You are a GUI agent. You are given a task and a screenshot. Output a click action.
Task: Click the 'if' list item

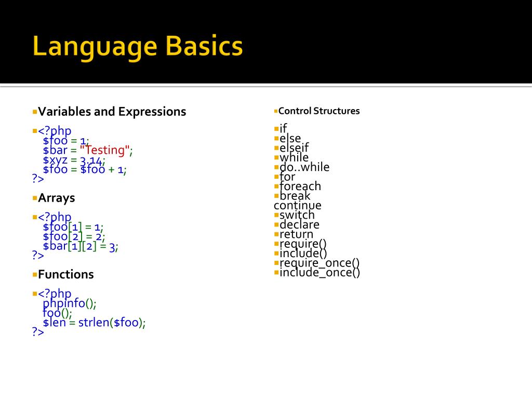283,129
